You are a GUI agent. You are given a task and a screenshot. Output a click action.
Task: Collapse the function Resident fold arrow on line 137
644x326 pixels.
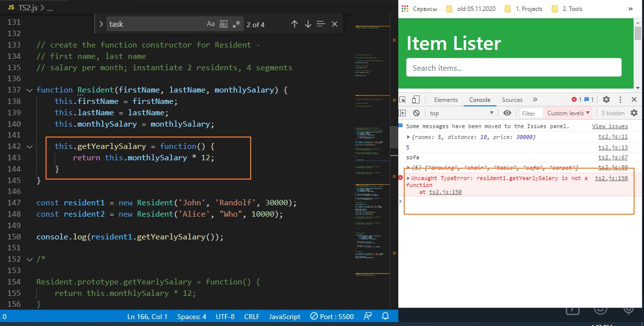30,90
